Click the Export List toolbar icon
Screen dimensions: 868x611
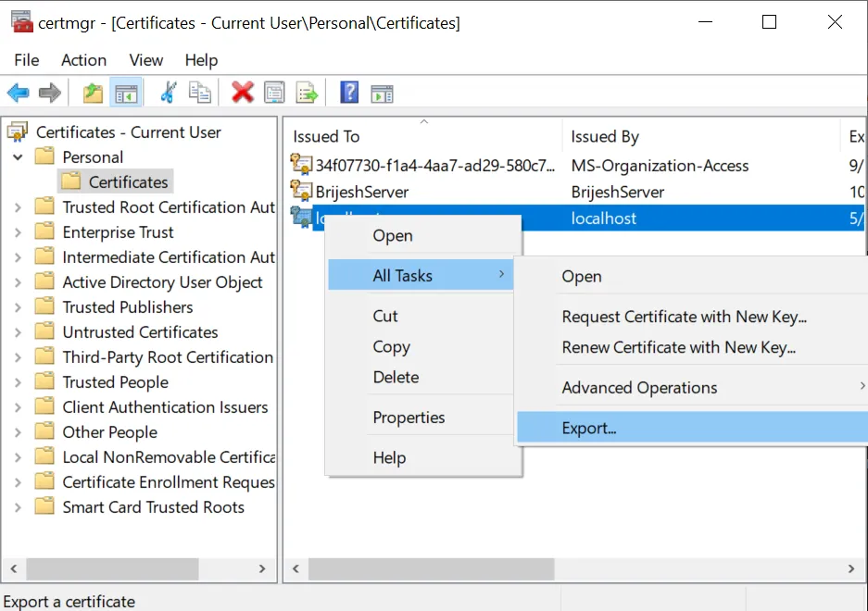tap(306, 93)
